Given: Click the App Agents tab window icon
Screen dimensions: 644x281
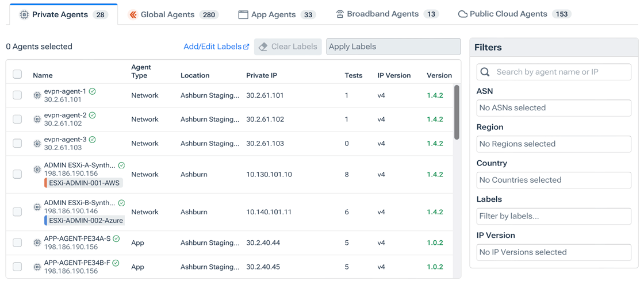Looking at the screenshot, I should [x=243, y=15].
